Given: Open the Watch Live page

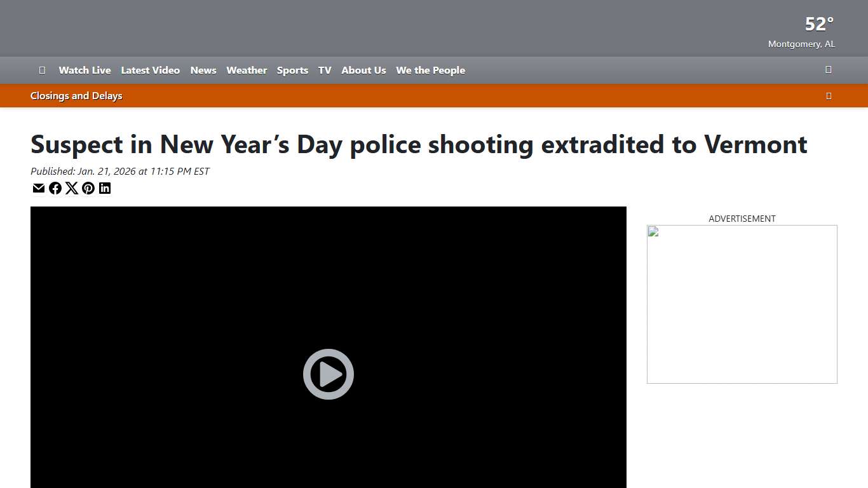Looking at the screenshot, I should click(x=85, y=70).
